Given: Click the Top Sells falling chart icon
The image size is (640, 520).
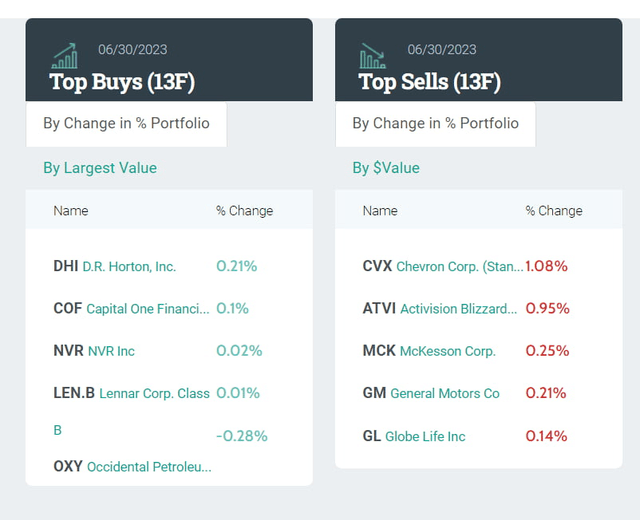Looking at the screenshot, I should (374, 55).
